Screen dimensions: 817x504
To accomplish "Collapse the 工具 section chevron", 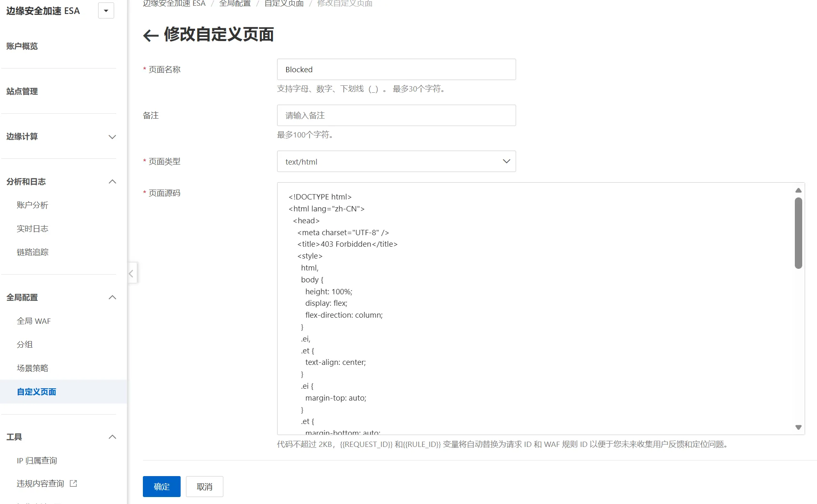I will pyautogui.click(x=112, y=437).
